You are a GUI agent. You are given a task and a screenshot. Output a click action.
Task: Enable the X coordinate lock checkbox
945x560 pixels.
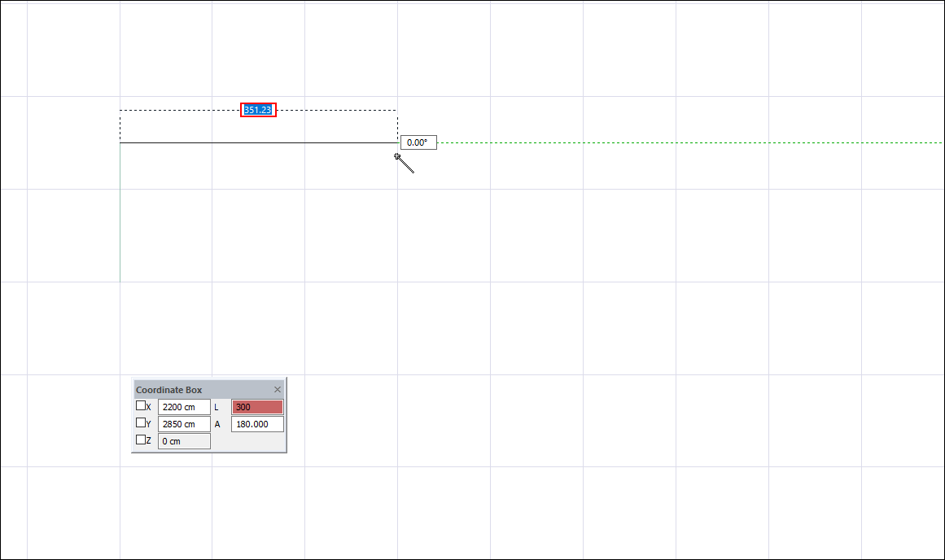(141, 405)
